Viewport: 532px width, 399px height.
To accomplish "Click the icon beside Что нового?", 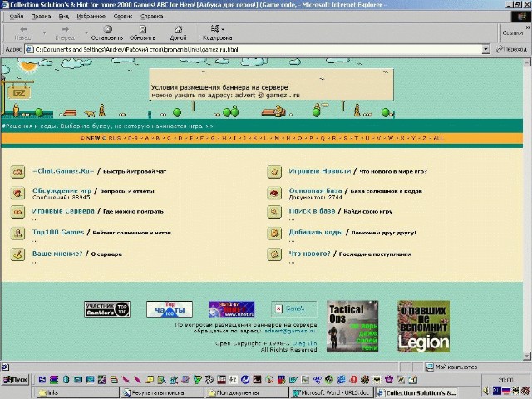I will tap(274, 254).
